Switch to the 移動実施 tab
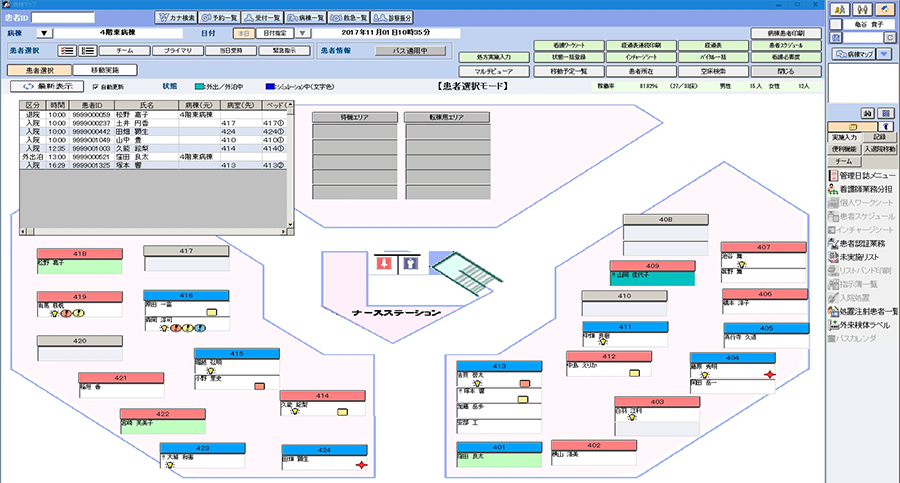This screenshot has width=900, height=483. pos(105,70)
